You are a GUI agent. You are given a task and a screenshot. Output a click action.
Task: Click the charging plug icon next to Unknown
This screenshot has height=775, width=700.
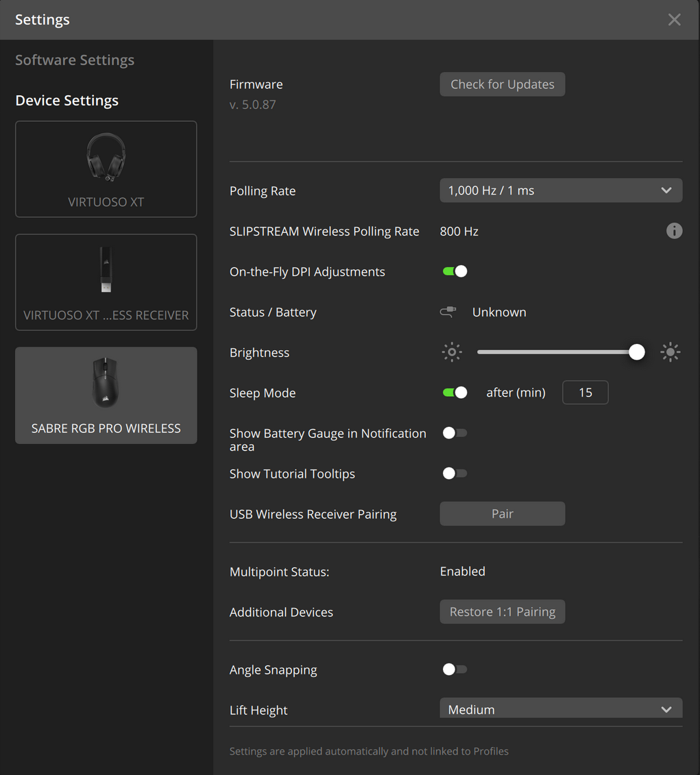[448, 312]
